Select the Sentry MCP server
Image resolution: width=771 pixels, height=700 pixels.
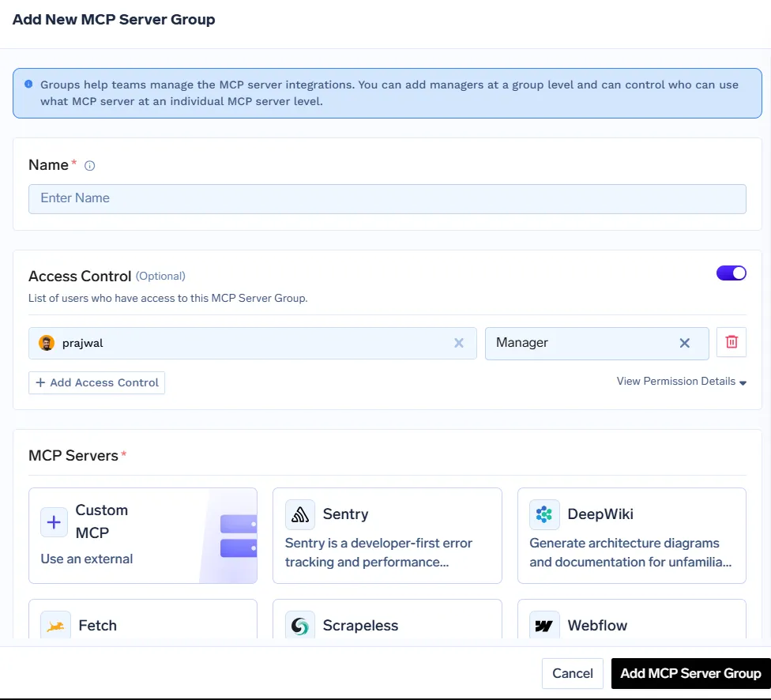[x=387, y=535]
